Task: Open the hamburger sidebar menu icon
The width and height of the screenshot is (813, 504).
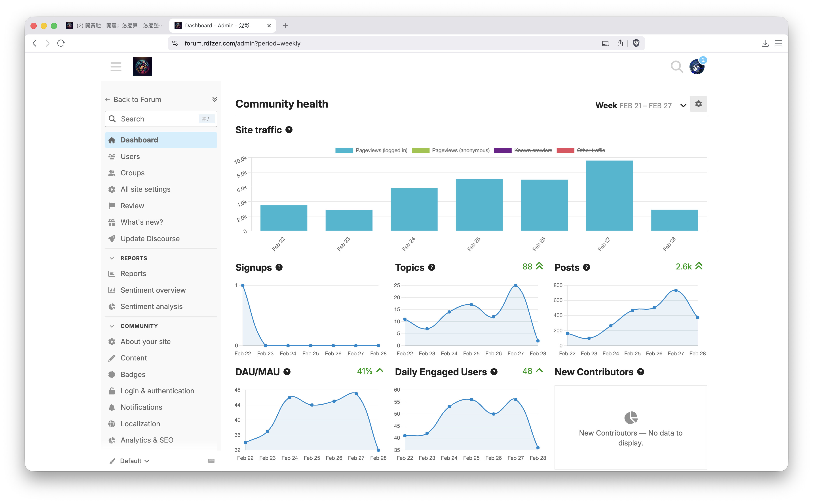Action: click(x=116, y=67)
